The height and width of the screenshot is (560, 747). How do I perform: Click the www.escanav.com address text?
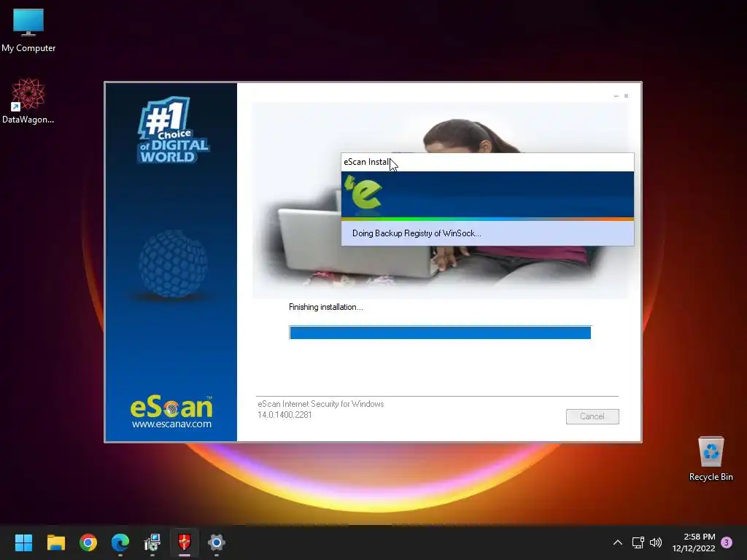pyautogui.click(x=171, y=424)
